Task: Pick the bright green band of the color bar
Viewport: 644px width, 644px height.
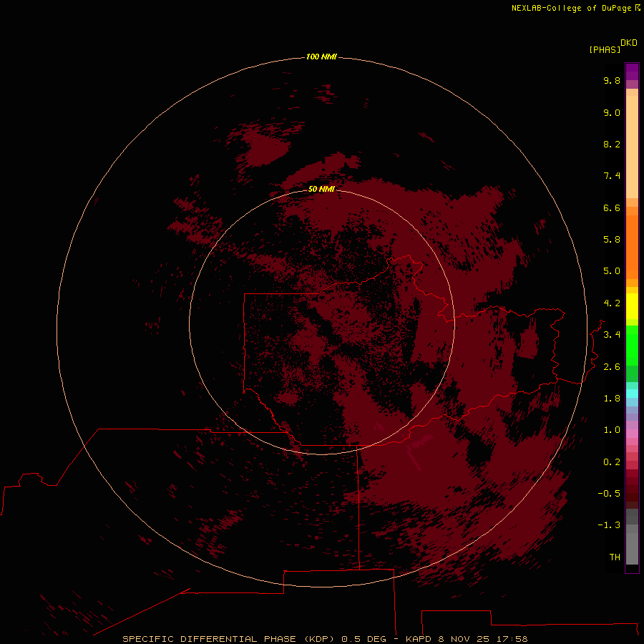Action: [632, 345]
